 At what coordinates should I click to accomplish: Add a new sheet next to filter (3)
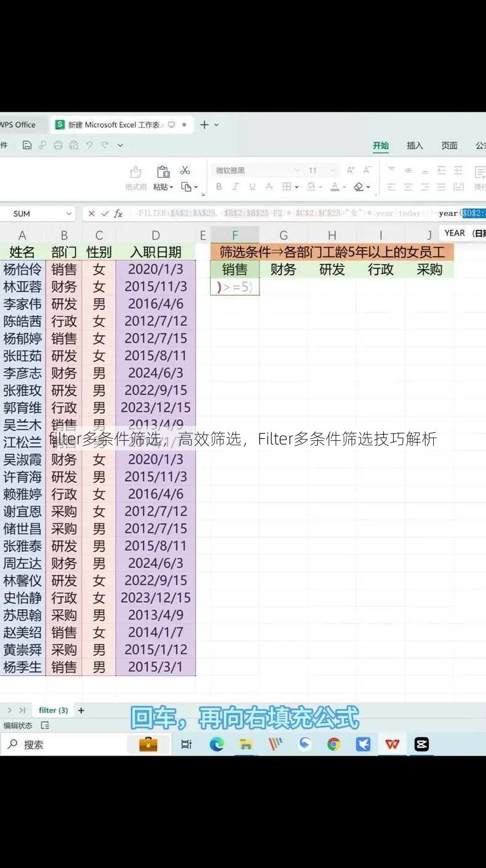[81, 710]
